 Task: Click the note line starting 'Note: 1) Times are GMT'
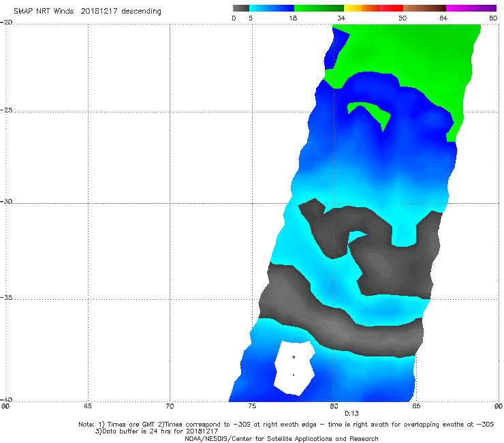click(286, 425)
